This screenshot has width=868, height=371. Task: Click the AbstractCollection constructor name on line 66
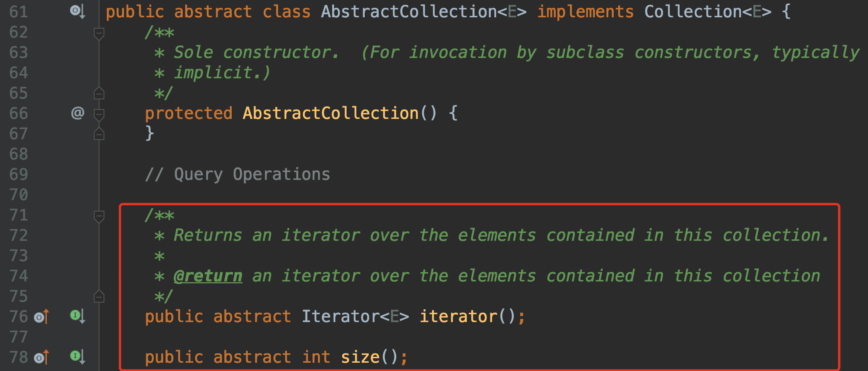[331, 113]
